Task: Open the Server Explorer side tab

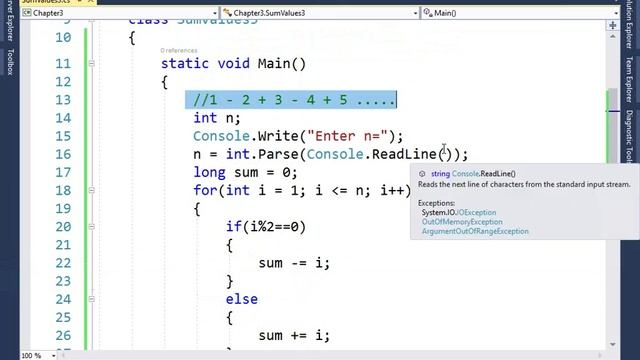Action: point(10,20)
